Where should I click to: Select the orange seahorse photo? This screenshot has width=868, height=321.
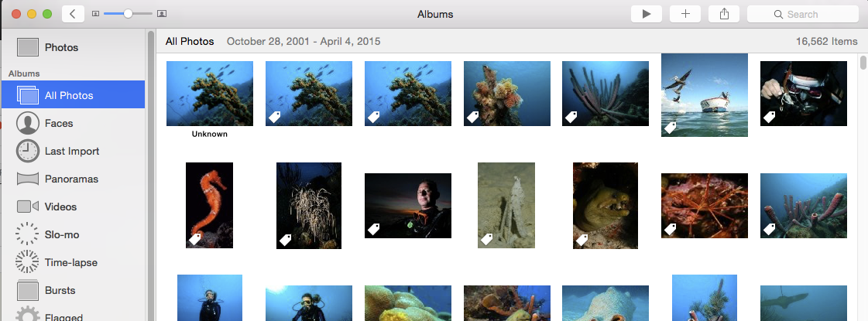point(209,205)
